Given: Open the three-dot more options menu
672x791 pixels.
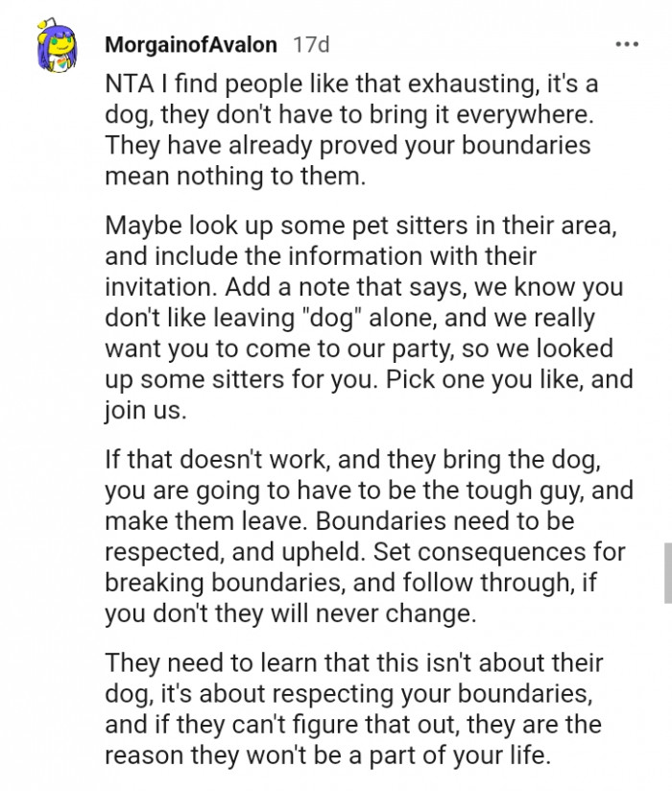Looking at the screenshot, I should 626,45.
